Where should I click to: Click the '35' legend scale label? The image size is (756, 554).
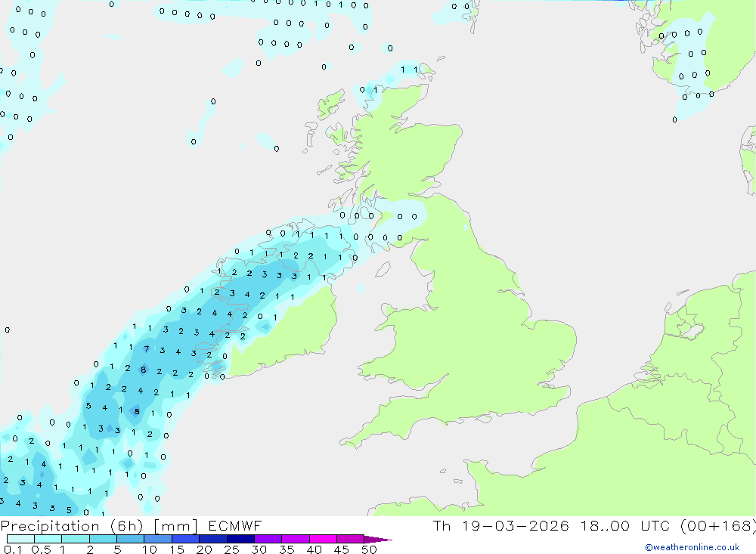[x=287, y=549]
